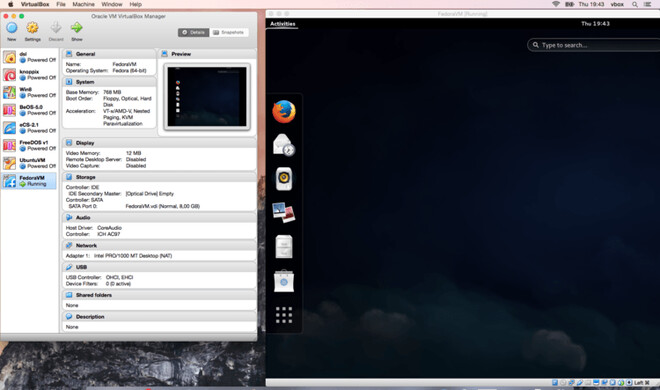Switch to the Snapshots view button

(229, 32)
